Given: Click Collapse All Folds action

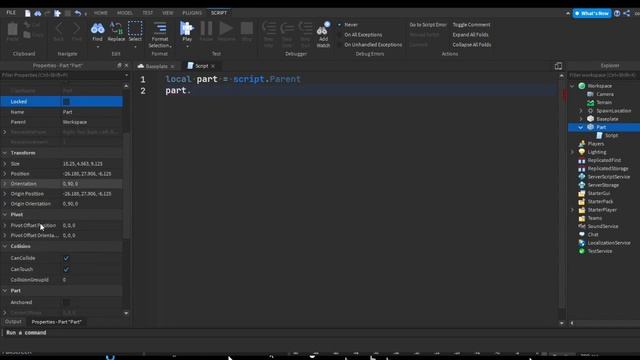Looking at the screenshot, I should coord(471,44).
